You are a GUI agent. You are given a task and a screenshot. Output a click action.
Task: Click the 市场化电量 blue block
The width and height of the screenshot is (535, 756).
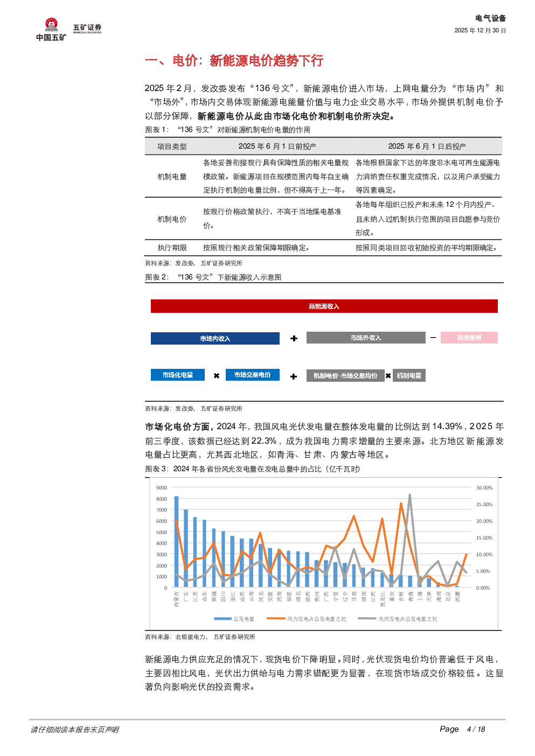[x=177, y=375]
